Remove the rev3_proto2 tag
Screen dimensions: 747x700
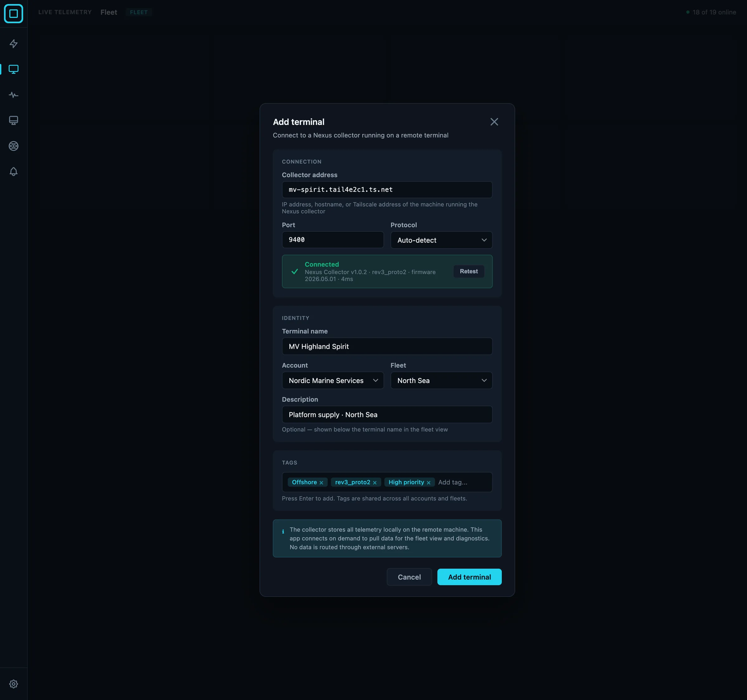(375, 483)
